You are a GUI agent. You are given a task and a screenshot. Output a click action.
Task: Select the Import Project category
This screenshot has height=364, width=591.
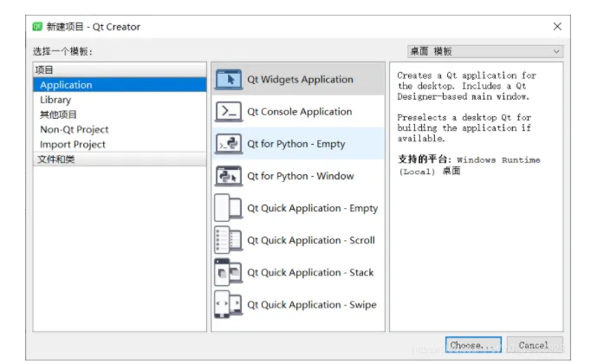click(x=72, y=144)
